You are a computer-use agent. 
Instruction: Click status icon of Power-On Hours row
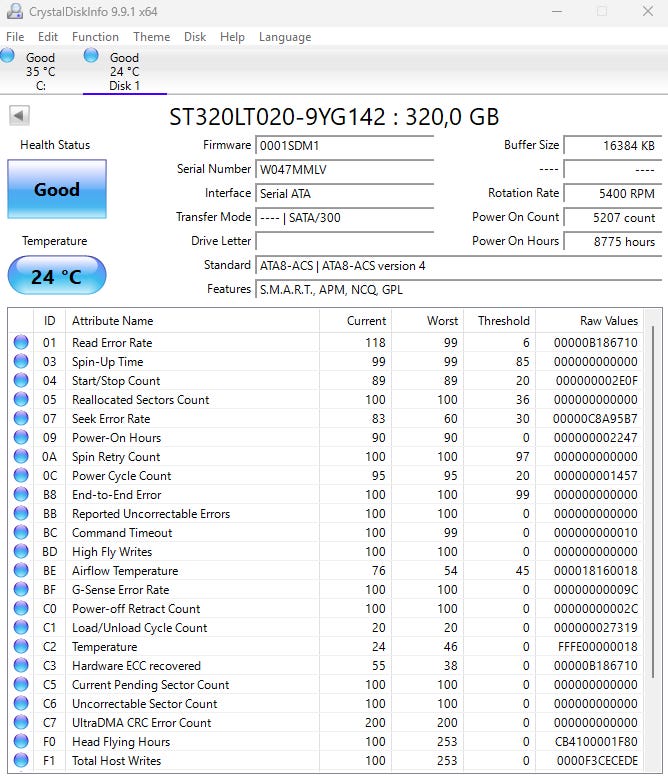[x=21, y=438]
